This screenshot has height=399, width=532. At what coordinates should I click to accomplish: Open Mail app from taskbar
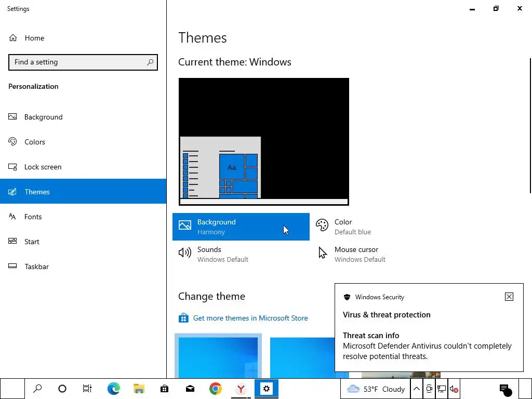pos(190,389)
